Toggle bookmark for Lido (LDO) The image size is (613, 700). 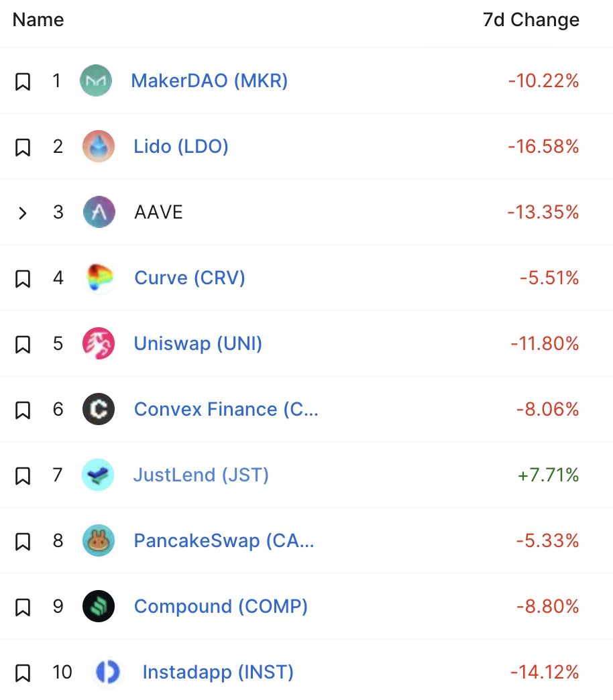pos(23,147)
